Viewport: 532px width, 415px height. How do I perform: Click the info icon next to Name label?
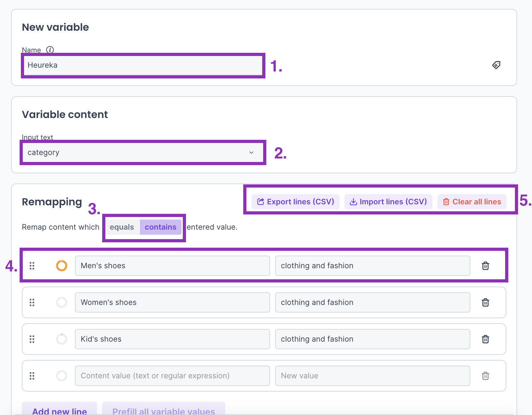50,50
